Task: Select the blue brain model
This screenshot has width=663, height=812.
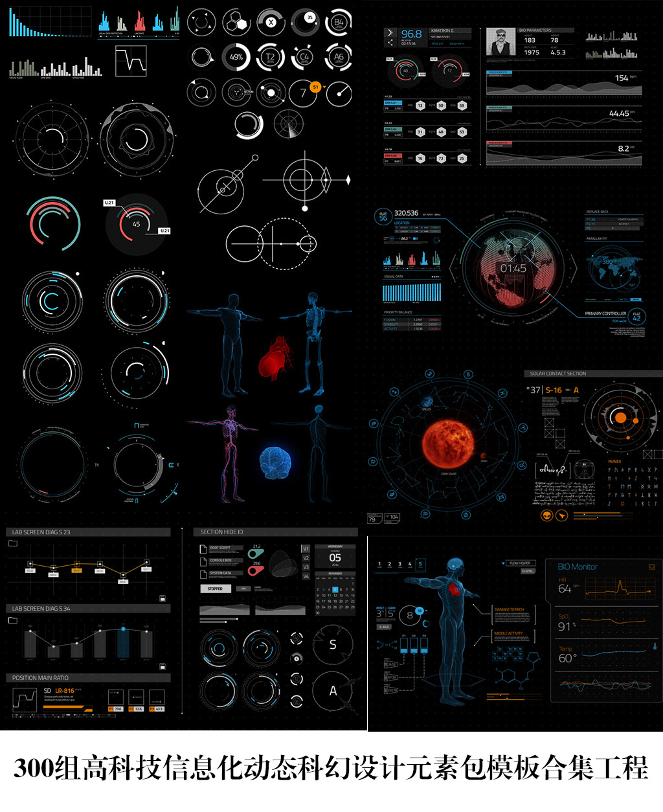Action: 275,462
